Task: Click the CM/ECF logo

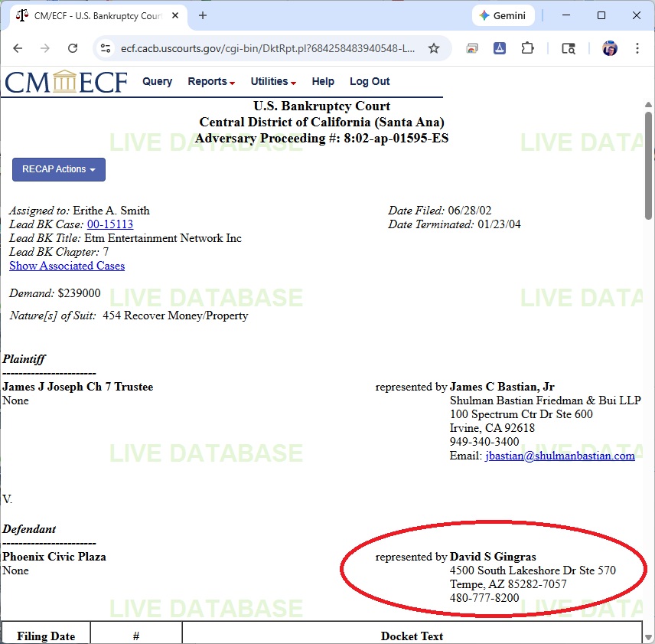Action: coord(66,82)
